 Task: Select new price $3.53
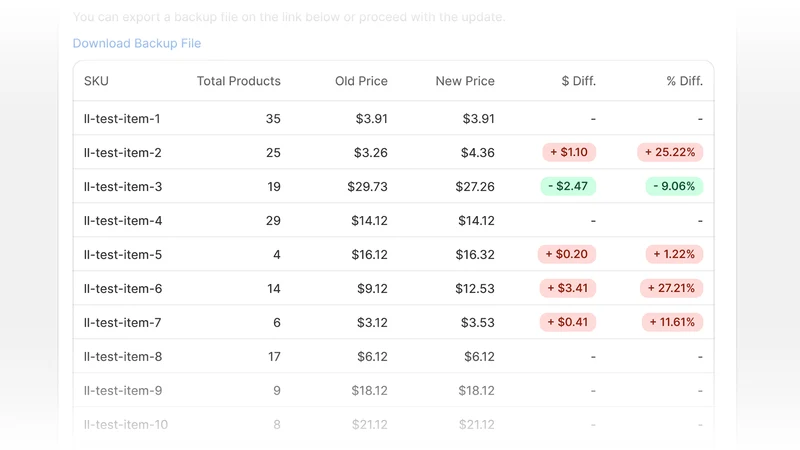[478, 322]
